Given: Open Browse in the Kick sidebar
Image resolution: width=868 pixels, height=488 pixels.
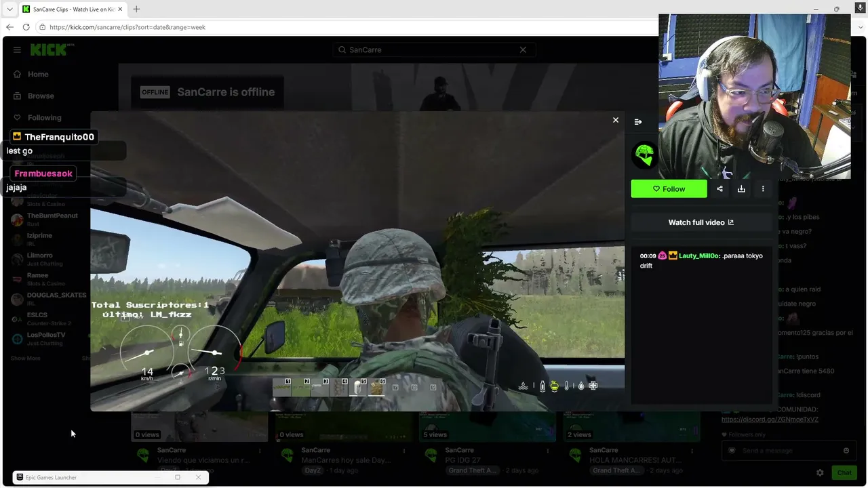Looking at the screenshot, I should point(34,96).
